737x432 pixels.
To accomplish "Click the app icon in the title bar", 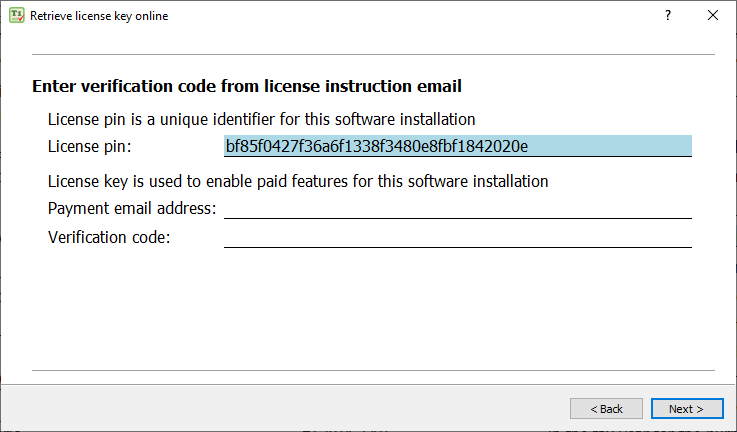I will click(17, 16).
